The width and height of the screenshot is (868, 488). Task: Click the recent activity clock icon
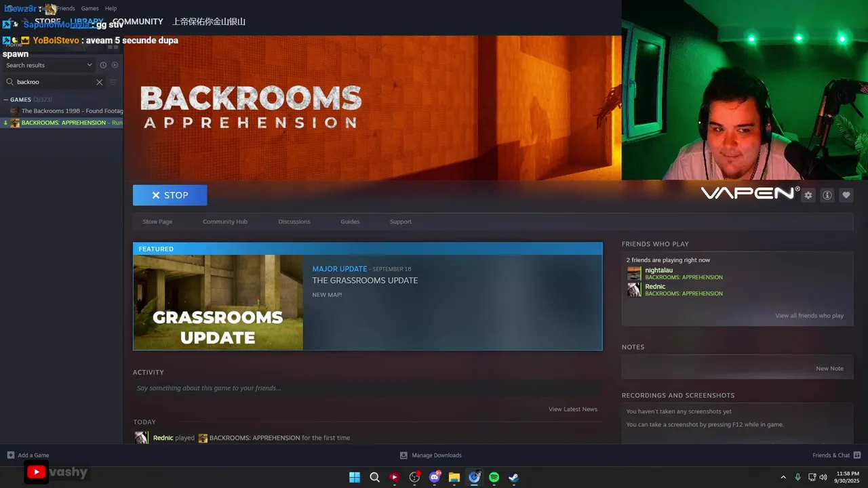click(103, 65)
